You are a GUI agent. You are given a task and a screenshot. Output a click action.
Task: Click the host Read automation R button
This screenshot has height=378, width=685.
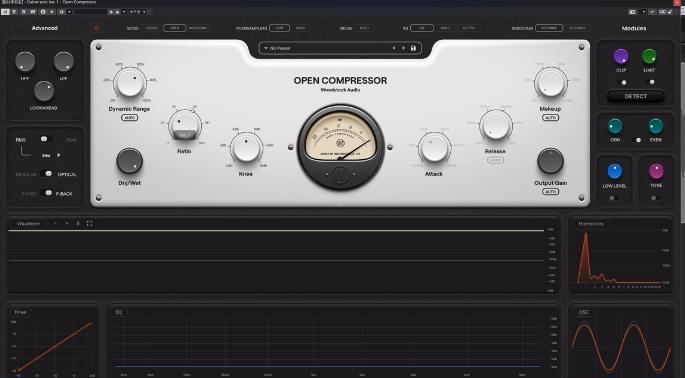(x=24, y=12)
